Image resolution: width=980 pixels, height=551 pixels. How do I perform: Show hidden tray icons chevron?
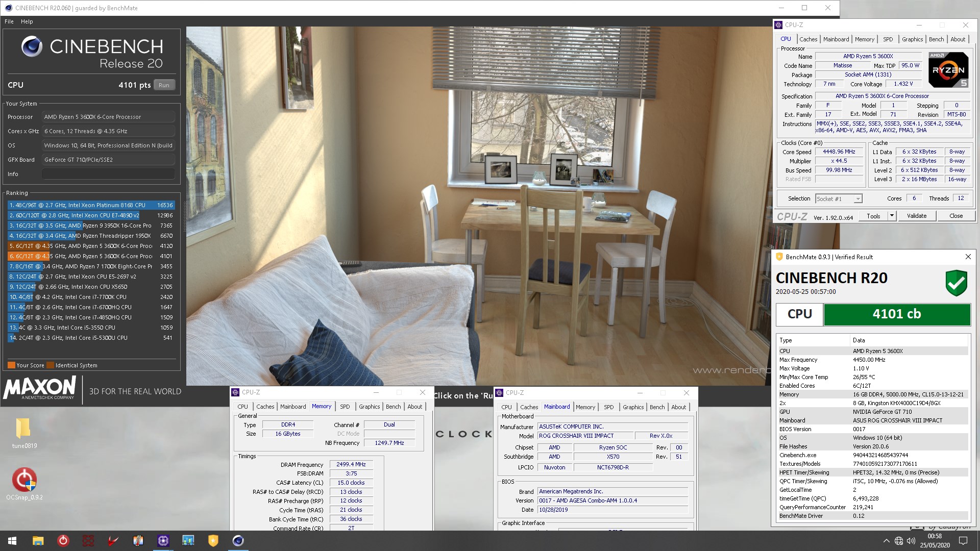(x=886, y=541)
